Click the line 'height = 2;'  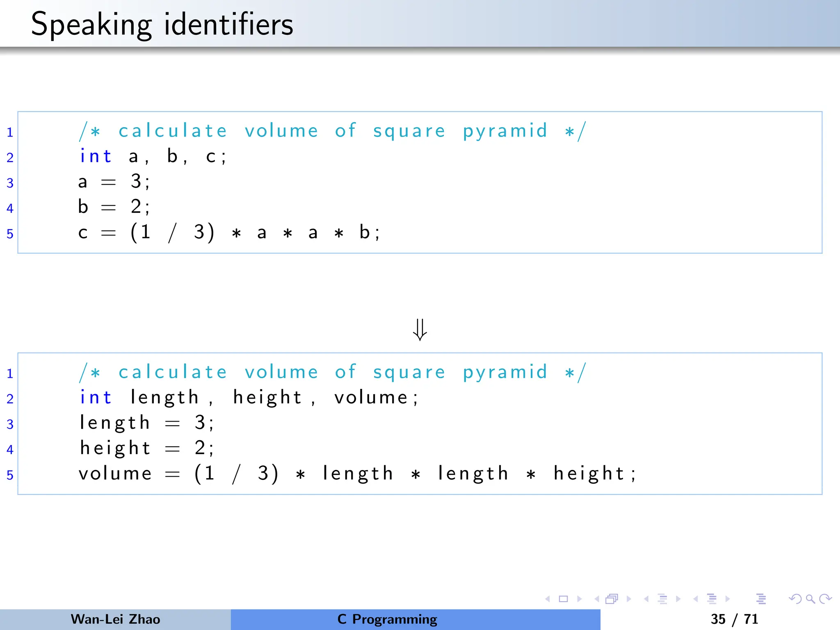[x=146, y=448]
